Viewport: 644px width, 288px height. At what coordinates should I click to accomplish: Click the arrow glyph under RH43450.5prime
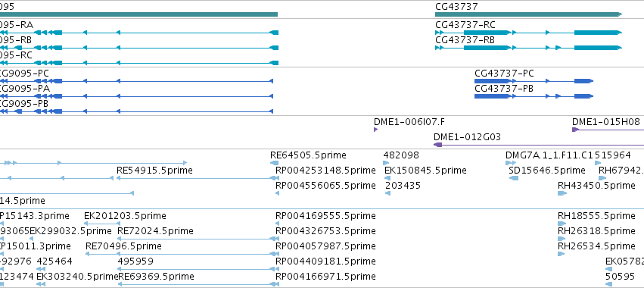coord(562,193)
